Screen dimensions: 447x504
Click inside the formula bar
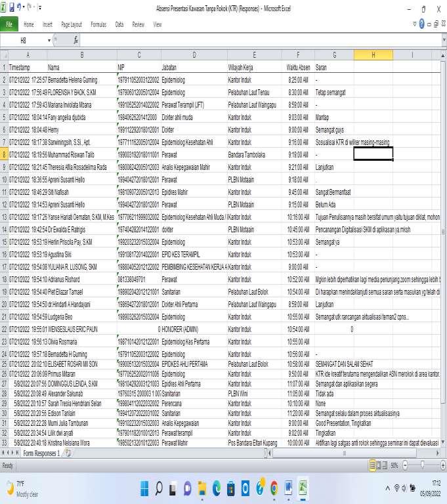pos(261,40)
